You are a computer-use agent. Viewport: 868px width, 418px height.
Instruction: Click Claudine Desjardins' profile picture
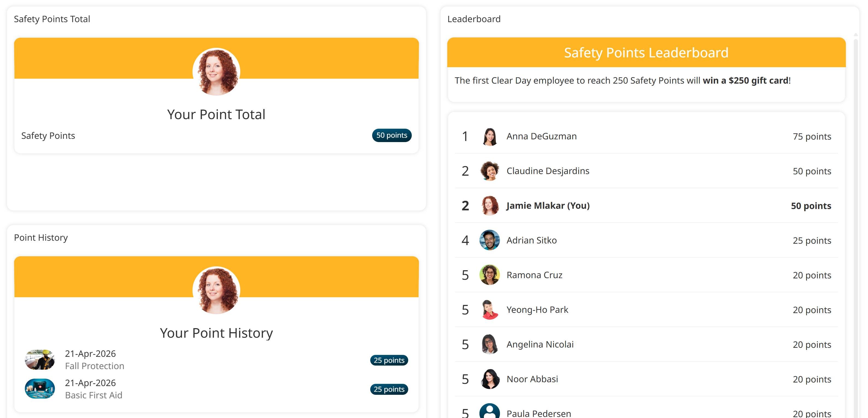[490, 171]
